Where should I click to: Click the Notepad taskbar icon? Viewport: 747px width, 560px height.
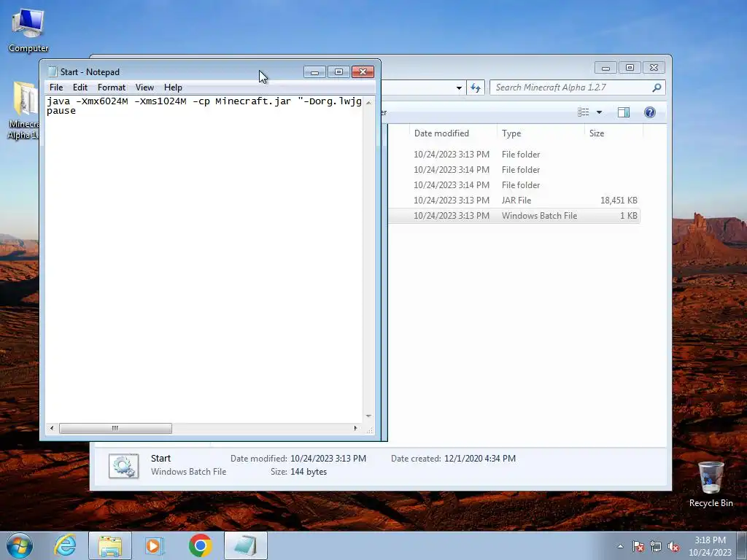pos(245,545)
